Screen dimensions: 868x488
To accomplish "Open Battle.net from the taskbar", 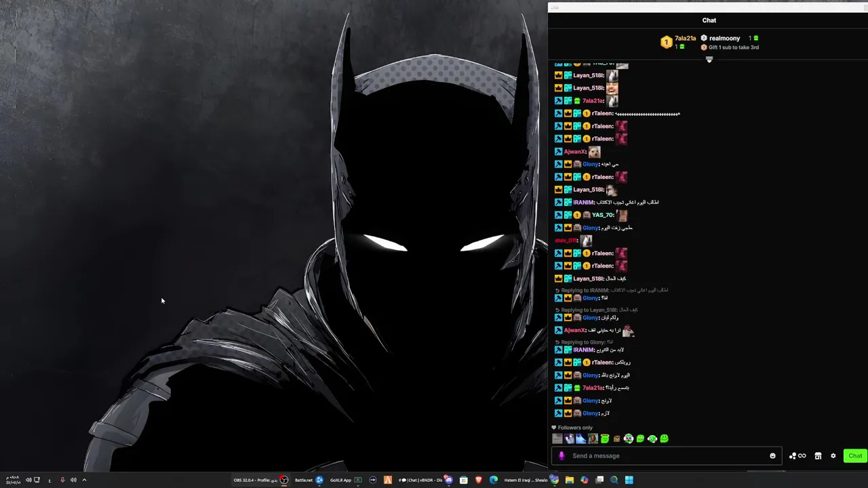I will coord(309,480).
